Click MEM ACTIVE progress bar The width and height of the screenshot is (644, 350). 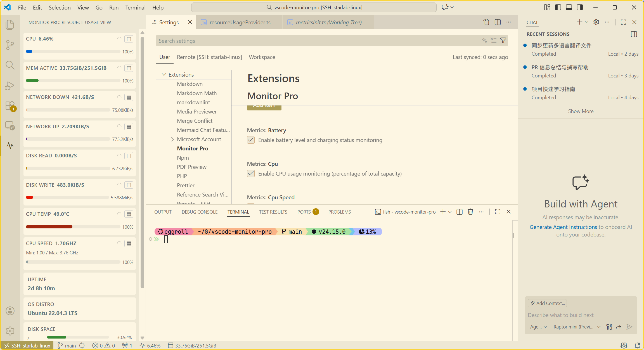pyautogui.click(x=73, y=81)
